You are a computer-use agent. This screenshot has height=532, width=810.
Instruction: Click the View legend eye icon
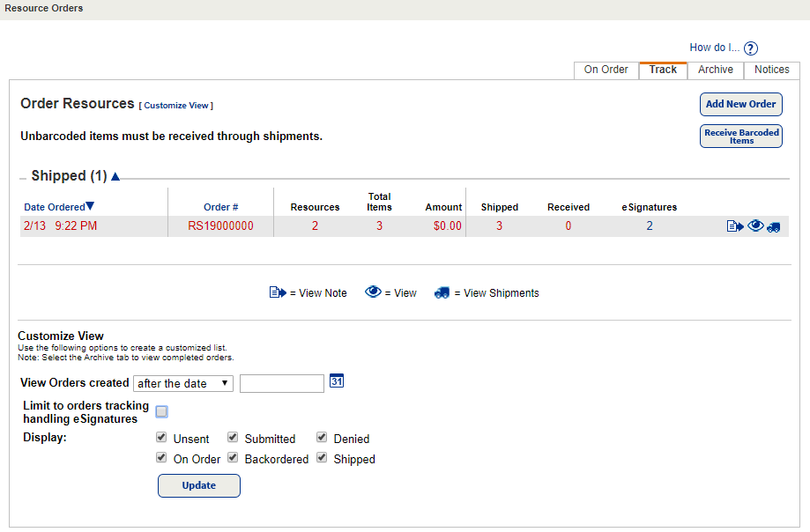(x=373, y=292)
